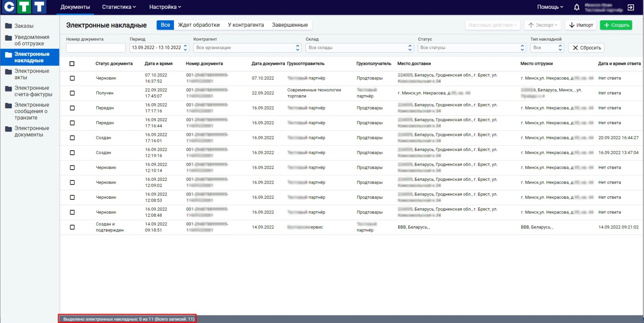
Task: Check the row dated 07.10.2022 16:37:52
Action: click(x=72, y=78)
